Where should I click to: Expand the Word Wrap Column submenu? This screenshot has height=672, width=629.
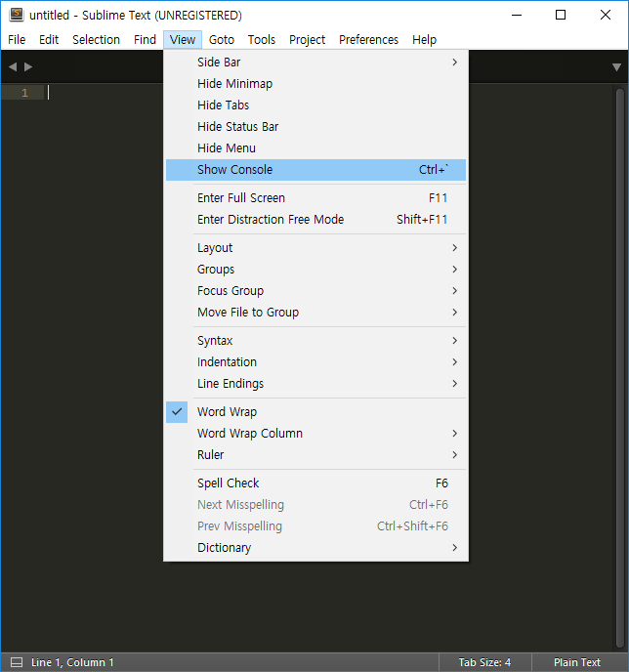315,434
